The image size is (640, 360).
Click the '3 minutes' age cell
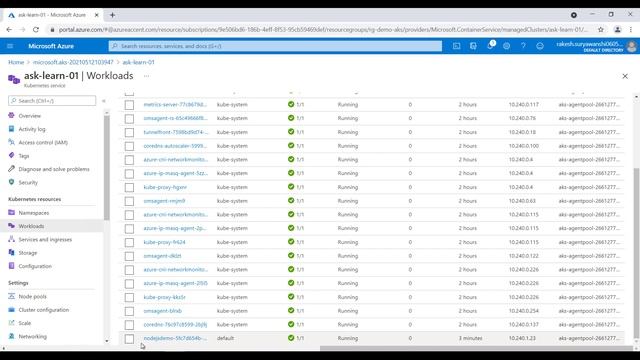tap(470, 338)
